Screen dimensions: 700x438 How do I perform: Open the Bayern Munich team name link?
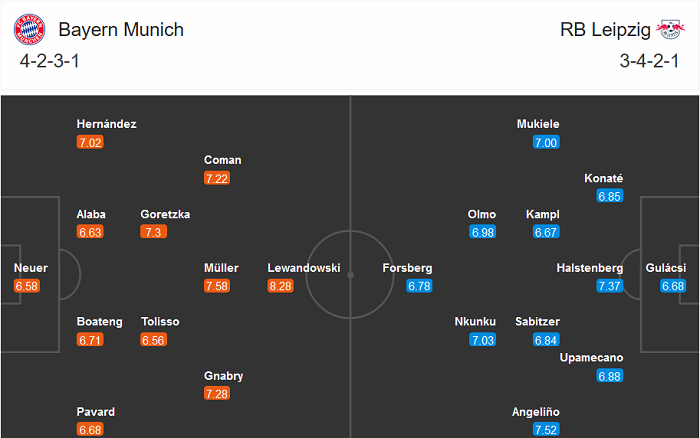coord(121,30)
